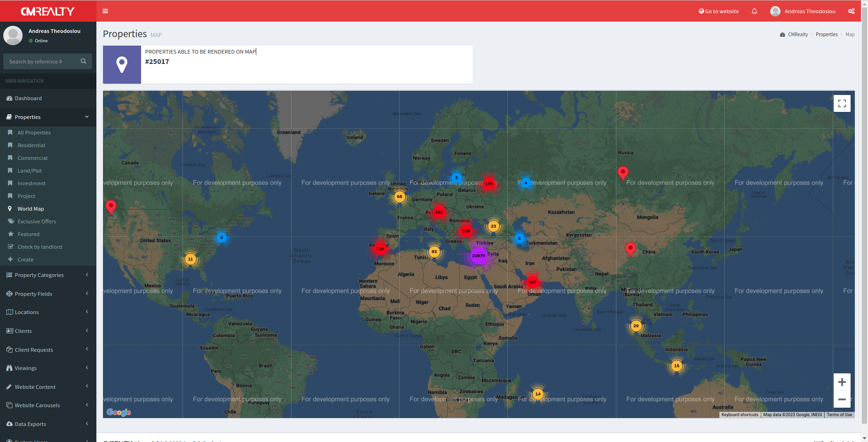The image size is (868, 442).
Task: Click the red 158 cluster marker
Action: 466,231
